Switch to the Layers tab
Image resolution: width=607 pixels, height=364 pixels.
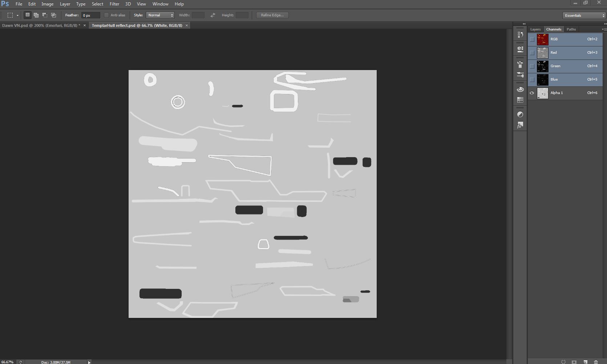click(x=535, y=29)
